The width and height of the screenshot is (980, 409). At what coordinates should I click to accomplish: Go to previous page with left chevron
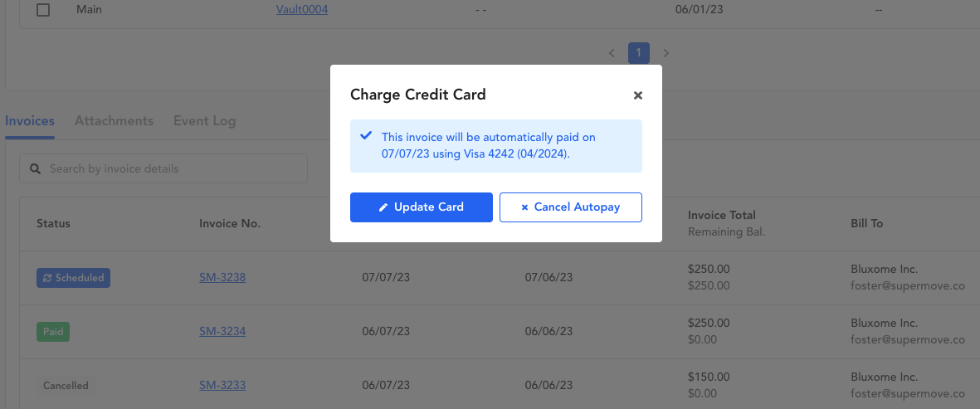(612, 53)
